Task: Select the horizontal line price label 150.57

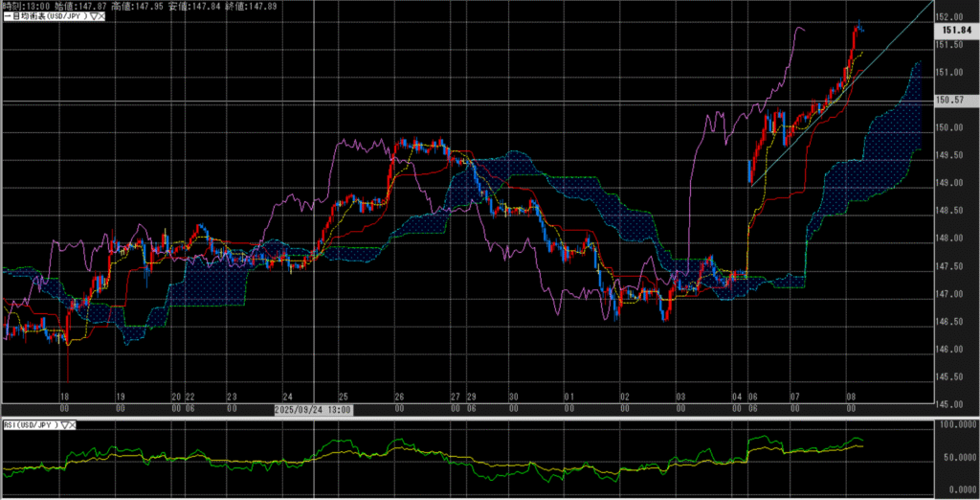Action: coord(950,100)
